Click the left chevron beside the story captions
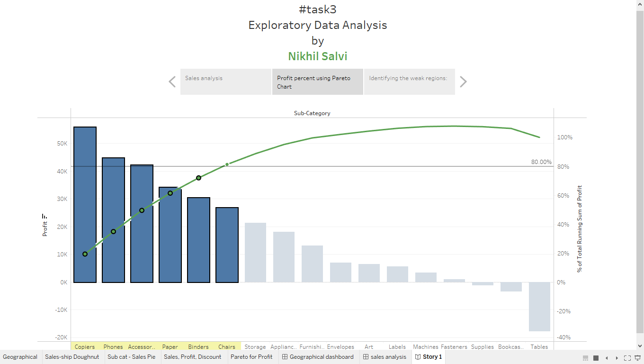The width and height of the screenshot is (644, 364). pyautogui.click(x=172, y=82)
